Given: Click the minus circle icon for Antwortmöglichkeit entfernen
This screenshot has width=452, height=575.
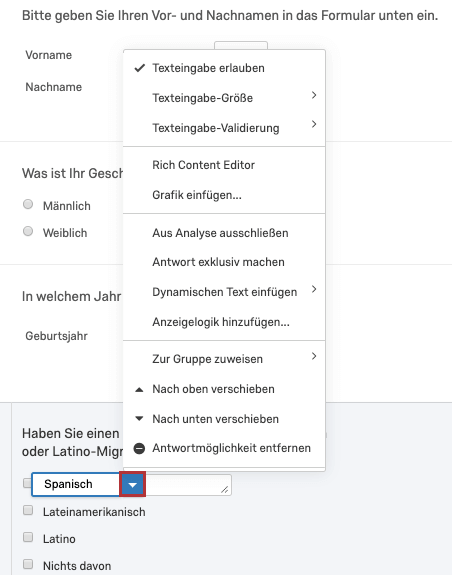Looking at the screenshot, I should [x=139, y=448].
